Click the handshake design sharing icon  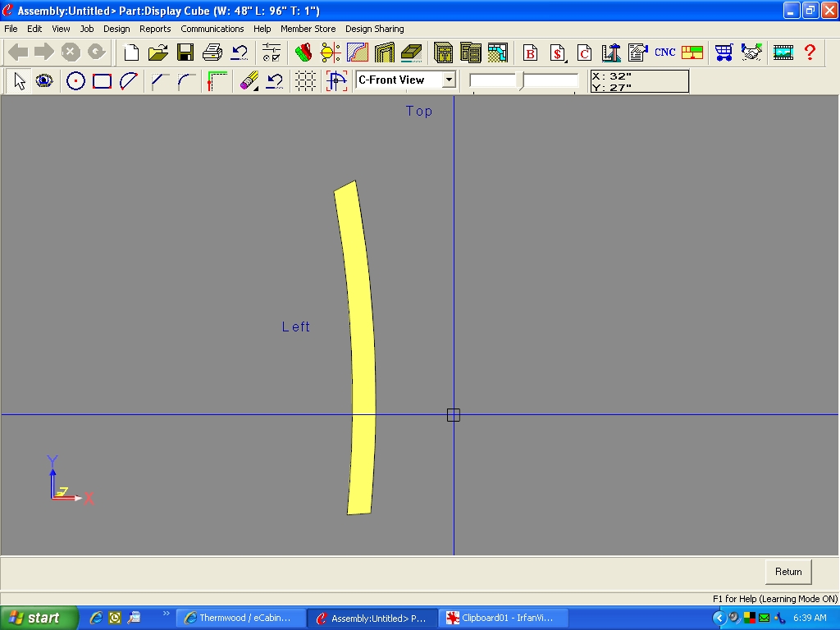pos(751,52)
